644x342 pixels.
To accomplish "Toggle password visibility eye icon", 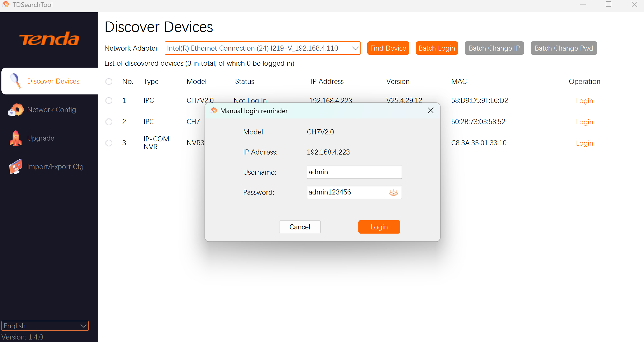I will tap(393, 193).
